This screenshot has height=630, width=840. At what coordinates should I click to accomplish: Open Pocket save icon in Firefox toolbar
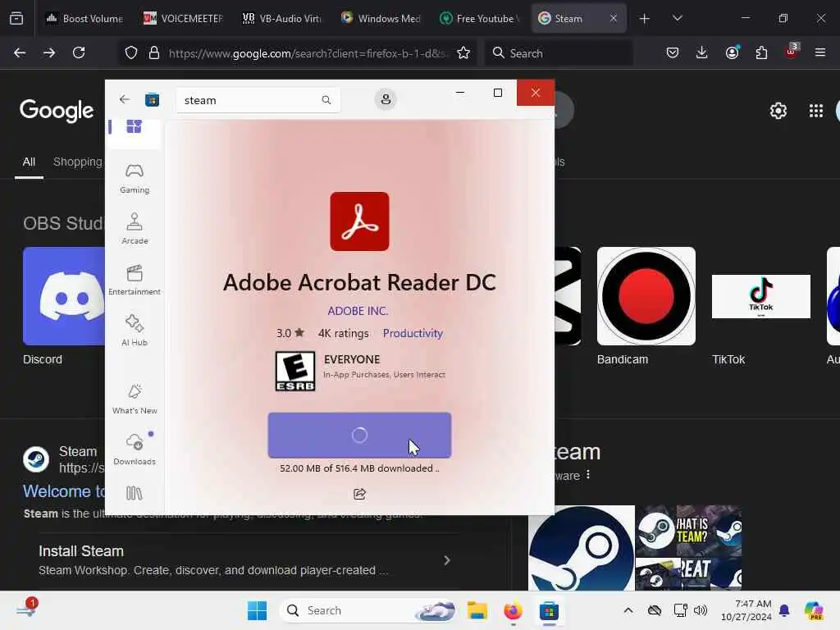pyautogui.click(x=673, y=52)
